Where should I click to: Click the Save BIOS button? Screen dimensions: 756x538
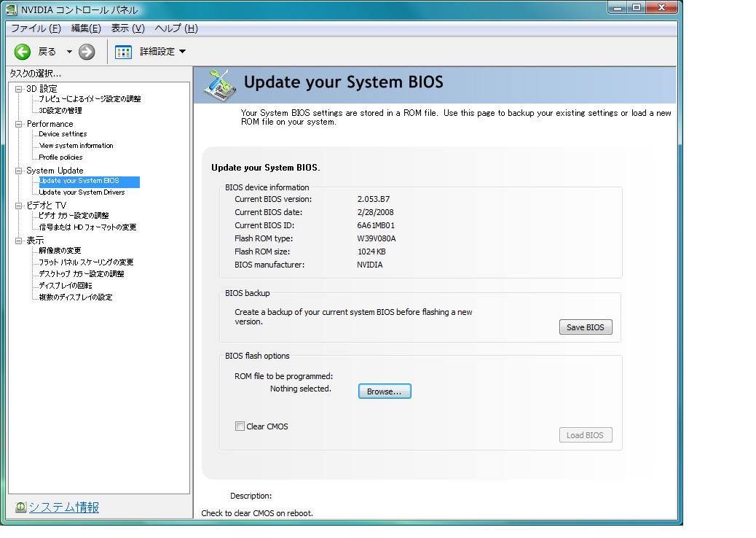click(585, 327)
